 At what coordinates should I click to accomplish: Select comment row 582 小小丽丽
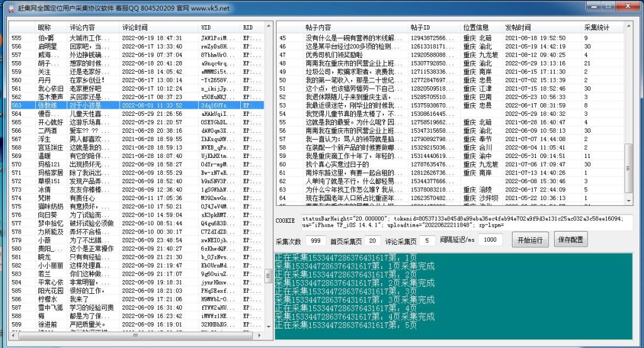136,266
